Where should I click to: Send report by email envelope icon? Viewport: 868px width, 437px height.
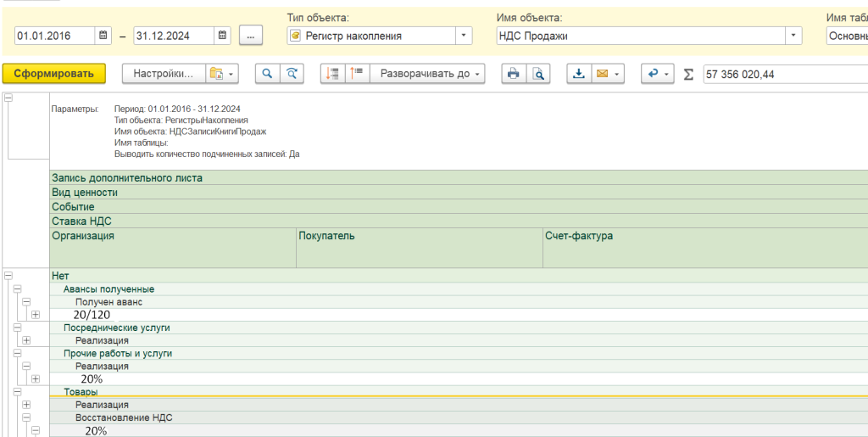(x=602, y=73)
